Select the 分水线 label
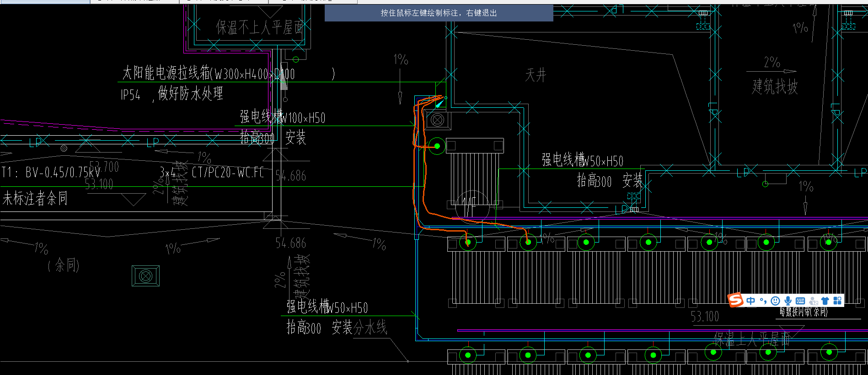The width and height of the screenshot is (868, 375). coord(370,327)
